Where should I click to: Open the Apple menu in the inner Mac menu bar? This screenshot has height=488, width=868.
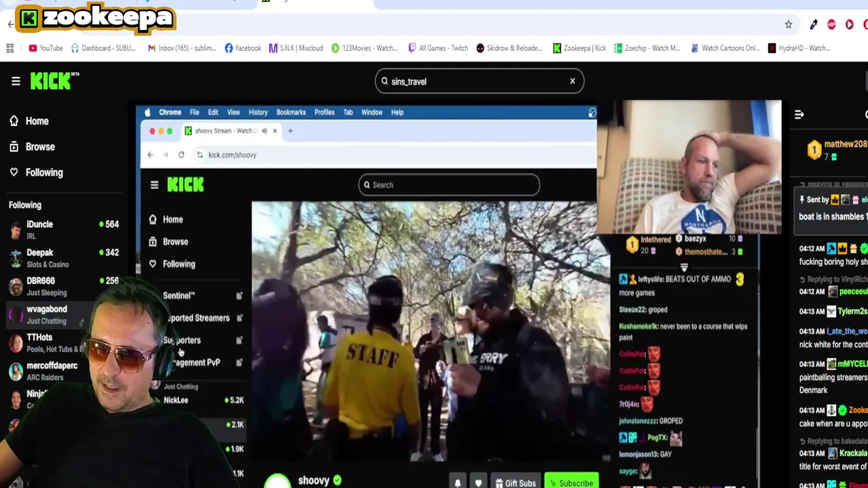(147, 113)
